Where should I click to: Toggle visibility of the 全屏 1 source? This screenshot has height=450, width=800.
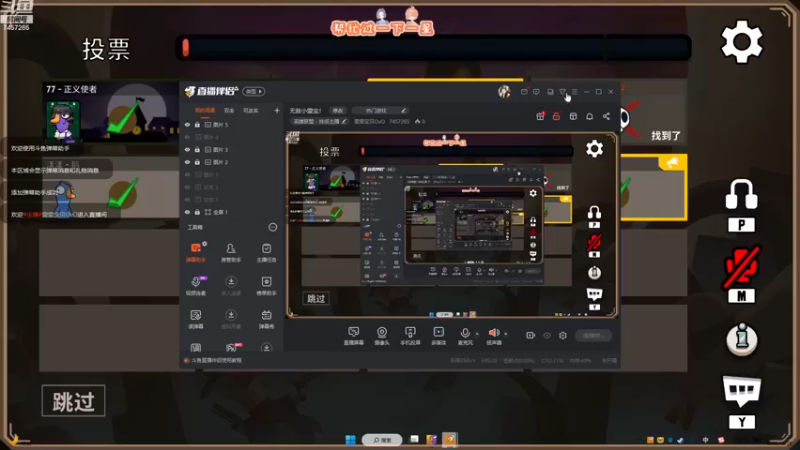(x=187, y=212)
